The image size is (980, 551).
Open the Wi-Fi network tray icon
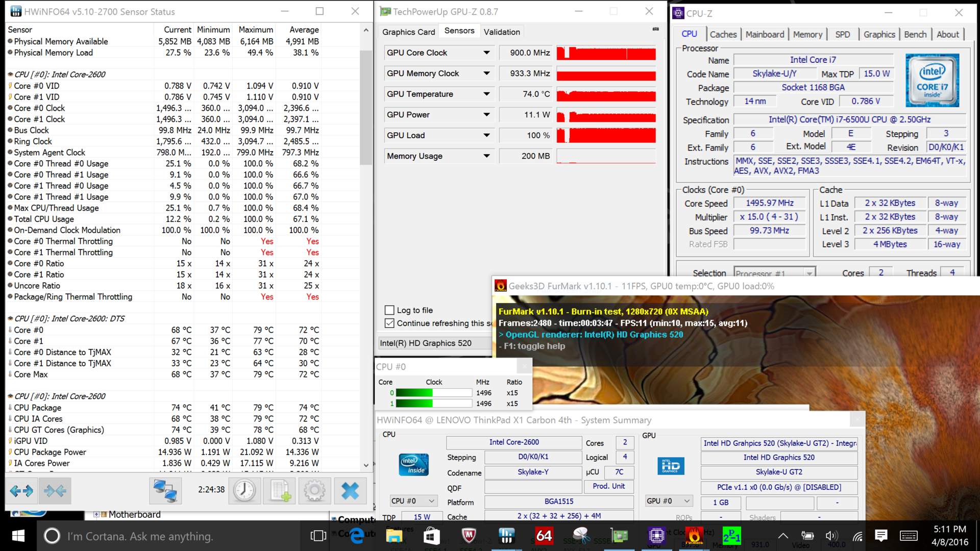click(857, 536)
